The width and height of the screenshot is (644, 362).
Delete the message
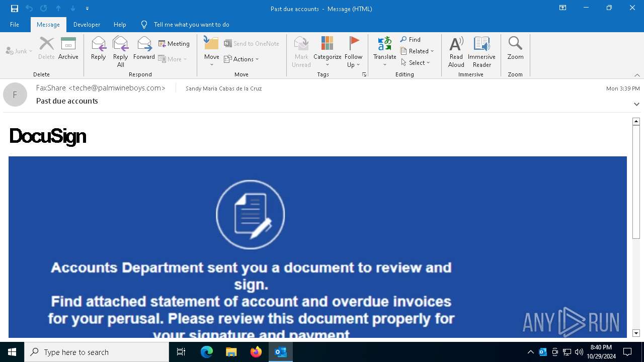coord(46,48)
